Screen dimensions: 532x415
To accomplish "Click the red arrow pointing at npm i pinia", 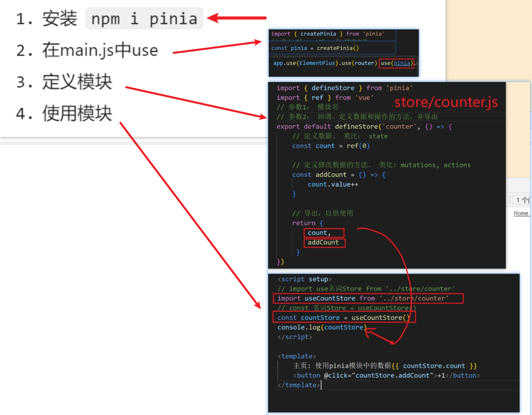I will tap(237, 18).
